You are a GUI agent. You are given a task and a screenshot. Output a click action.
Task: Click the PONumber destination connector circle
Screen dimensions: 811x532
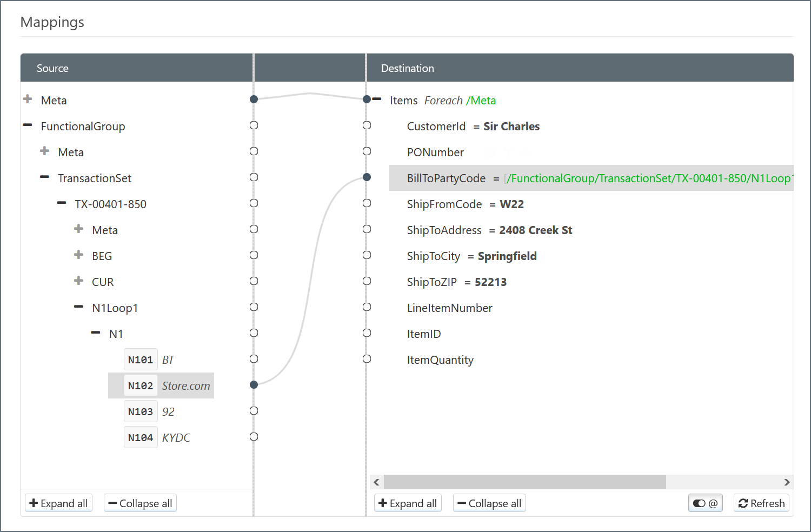367,151
